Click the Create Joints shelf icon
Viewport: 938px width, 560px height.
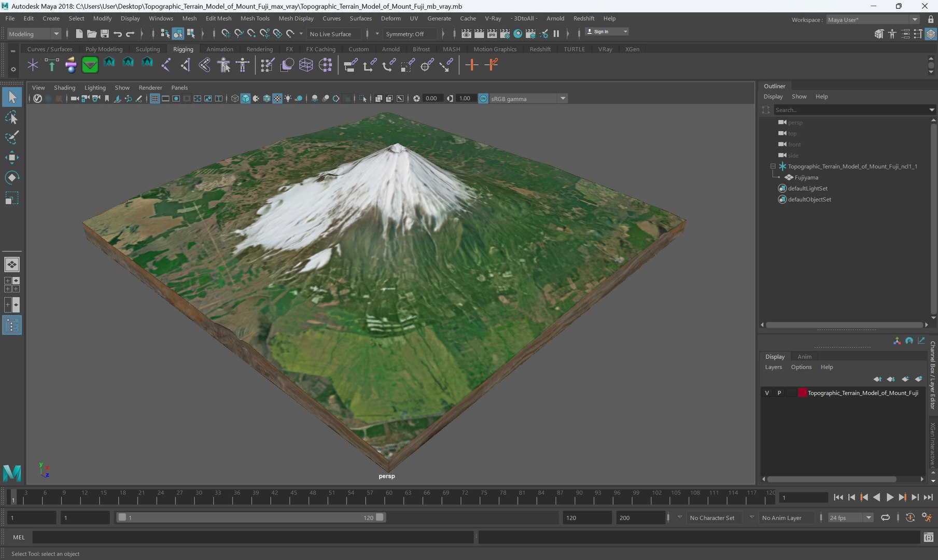(166, 65)
